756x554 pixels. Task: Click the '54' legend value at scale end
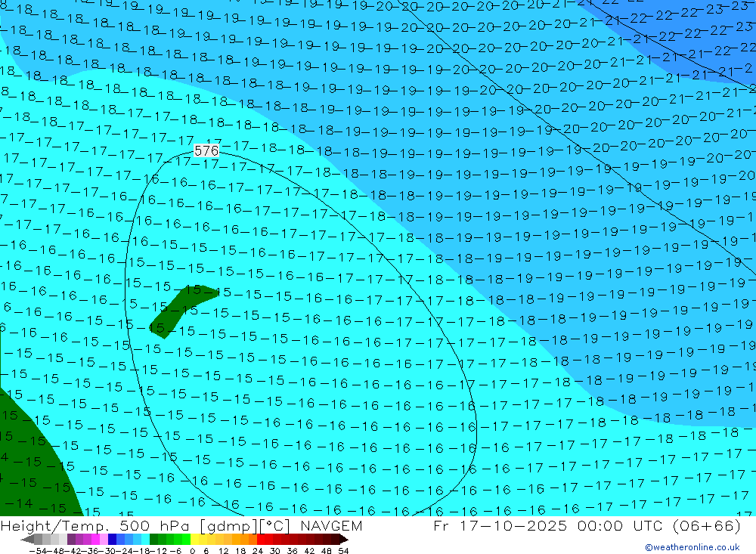343,550
